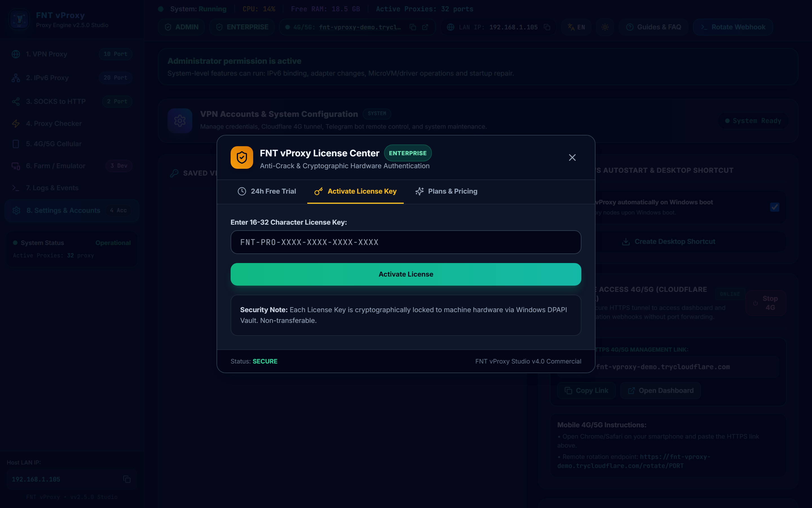
Task: Open the 1. VPN Proxy sidebar item
Action: pos(72,54)
